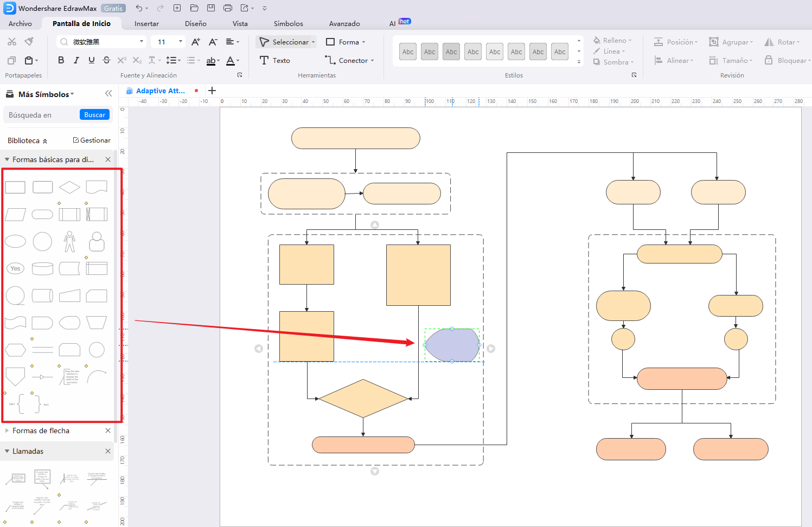Screen dimensions: 812x527
Task: Expand the Formas de flecha section
Action: (x=7, y=430)
